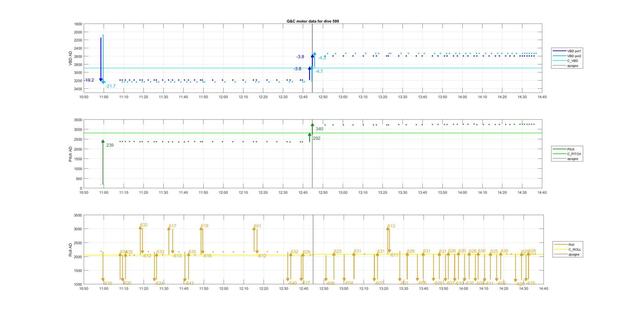This screenshot has height=319, width=644.
Task: Click the -640 roll annotation
Action: 292,283
